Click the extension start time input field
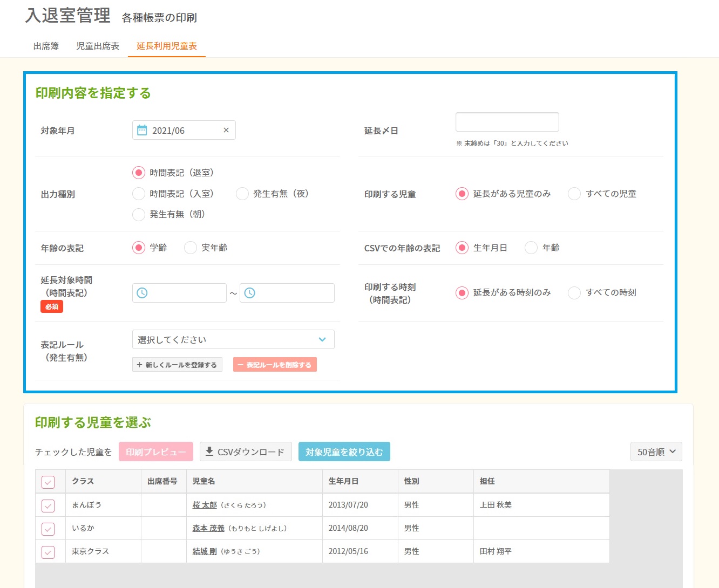This screenshot has width=719, height=588. click(179, 293)
